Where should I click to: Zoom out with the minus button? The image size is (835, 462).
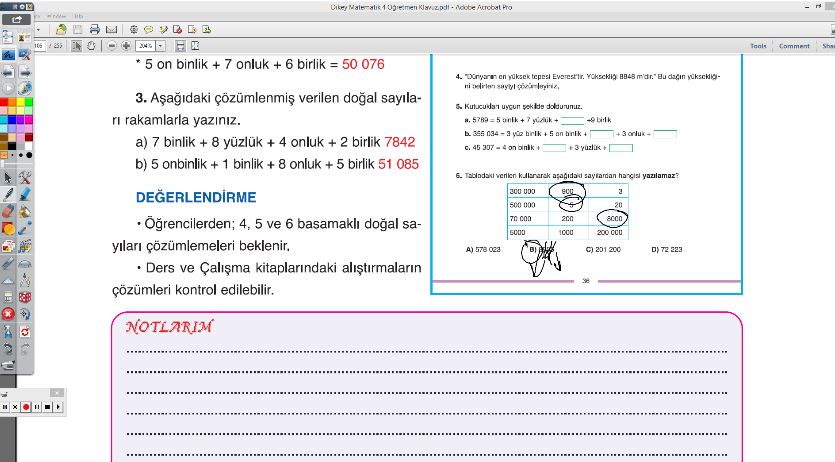tap(112, 46)
